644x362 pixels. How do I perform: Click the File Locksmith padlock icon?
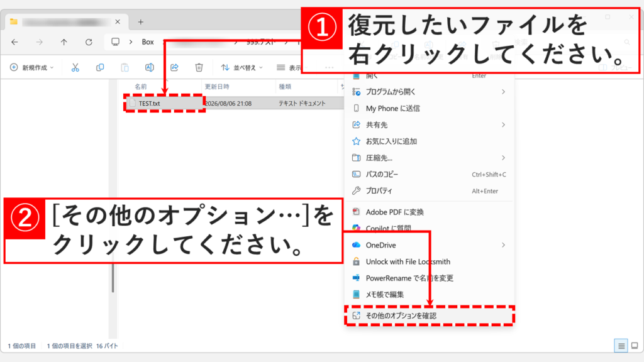pyautogui.click(x=356, y=261)
